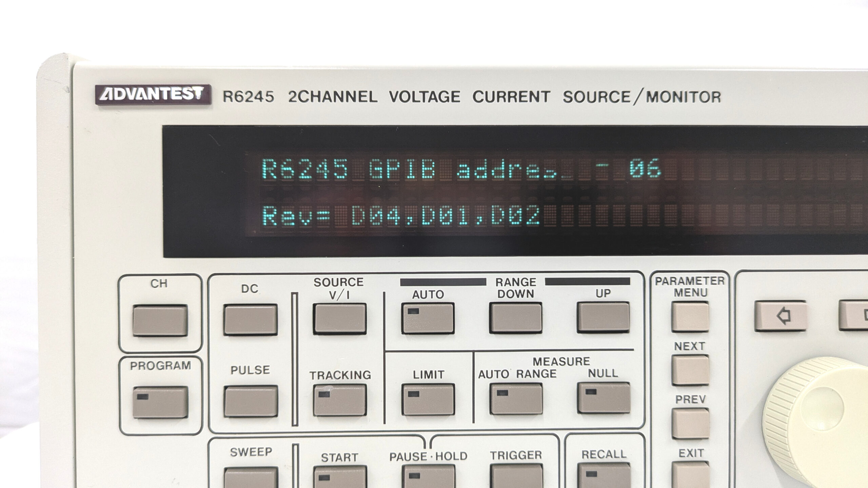Go to NEXT parameter key
The image size is (868, 488).
[x=690, y=370]
